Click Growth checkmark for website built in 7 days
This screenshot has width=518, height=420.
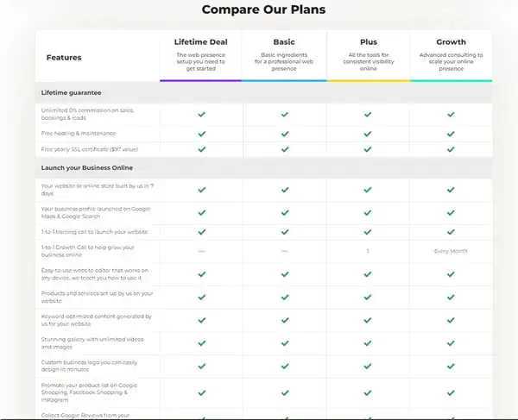[x=451, y=190]
